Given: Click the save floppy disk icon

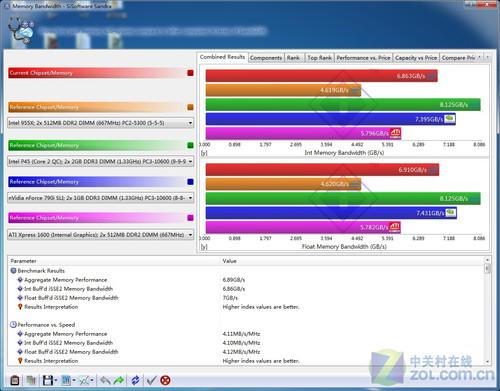Looking at the screenshot, I should (48, 380).
